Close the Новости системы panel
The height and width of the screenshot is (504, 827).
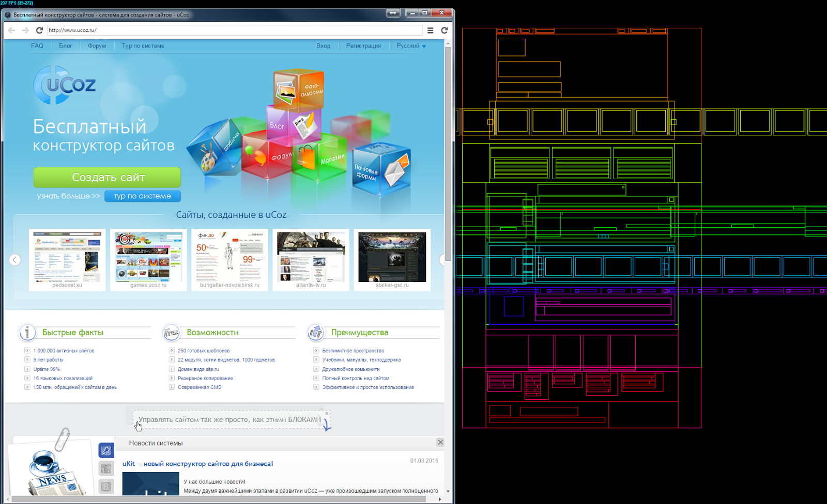(x=440, y=442)
